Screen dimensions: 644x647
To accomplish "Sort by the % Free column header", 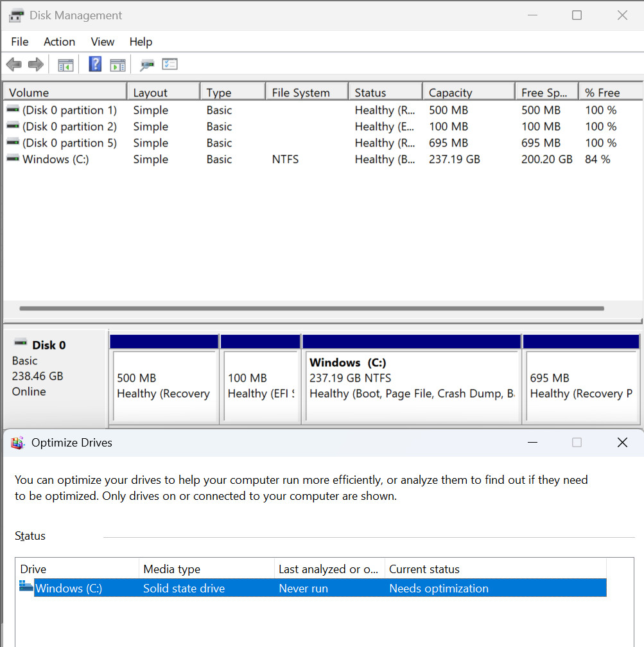I will click(611, 93).
